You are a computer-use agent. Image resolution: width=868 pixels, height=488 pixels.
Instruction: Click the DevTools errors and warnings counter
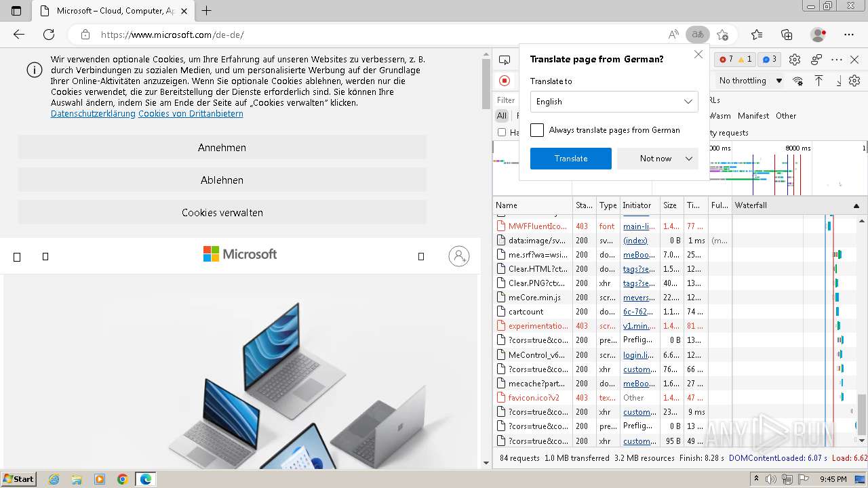(x=735, y=60)
